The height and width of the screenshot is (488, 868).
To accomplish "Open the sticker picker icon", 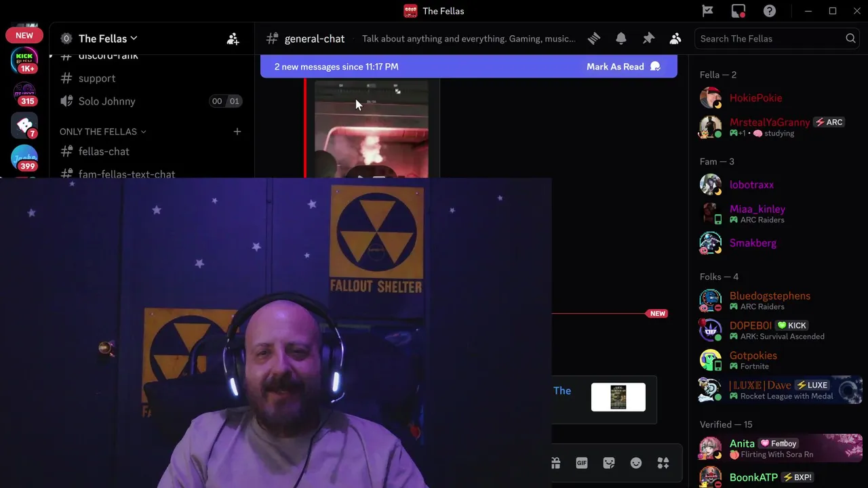I will pyautogui.click(x=609, y=463).
